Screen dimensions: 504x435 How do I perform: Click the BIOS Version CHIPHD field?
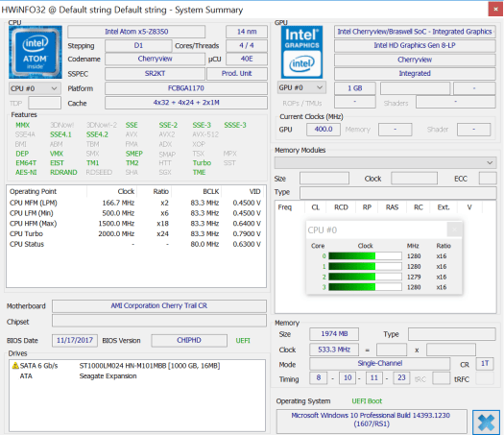click(189, 341)
